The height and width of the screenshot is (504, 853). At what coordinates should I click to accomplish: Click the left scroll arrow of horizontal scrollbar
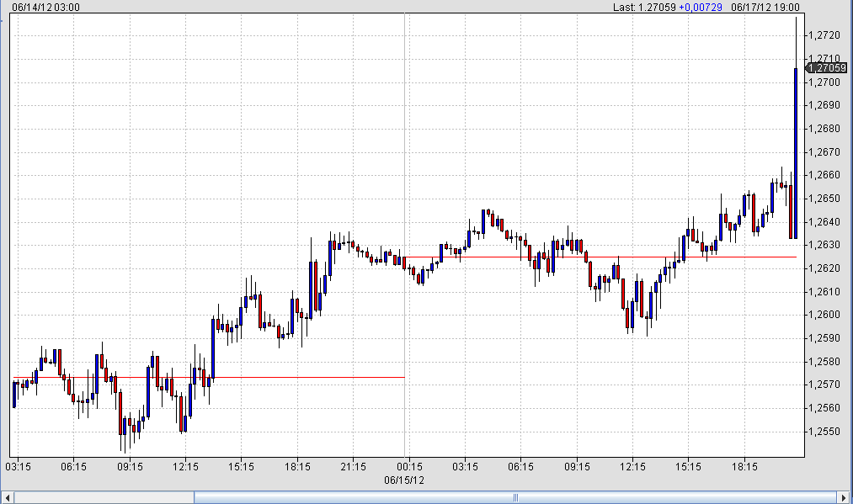[x=8, y=497]
